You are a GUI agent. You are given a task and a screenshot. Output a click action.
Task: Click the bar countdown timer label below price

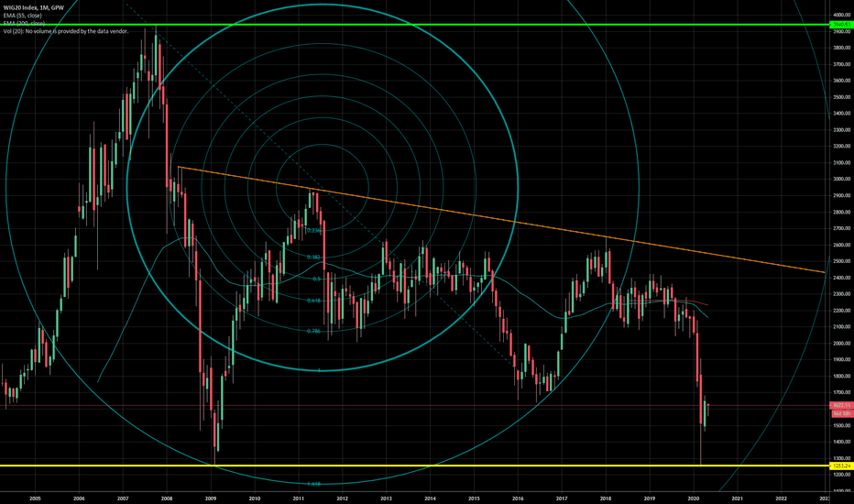click(x=842, y=413)
